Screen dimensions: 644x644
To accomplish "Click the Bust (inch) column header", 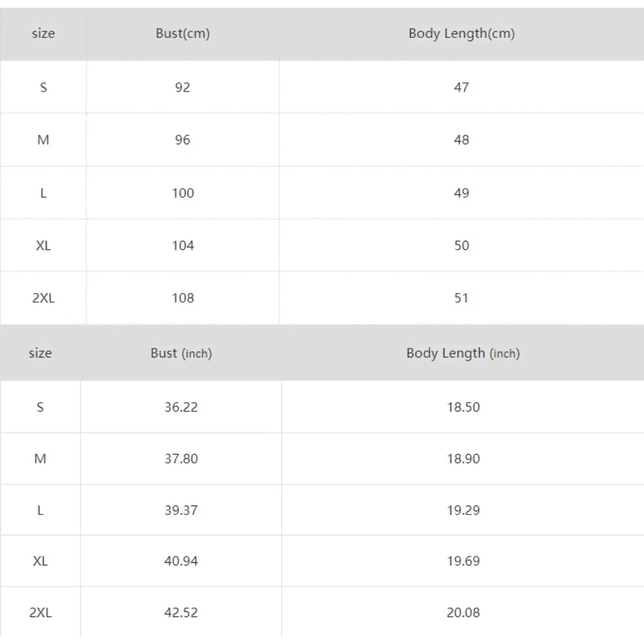I will 181,353.
